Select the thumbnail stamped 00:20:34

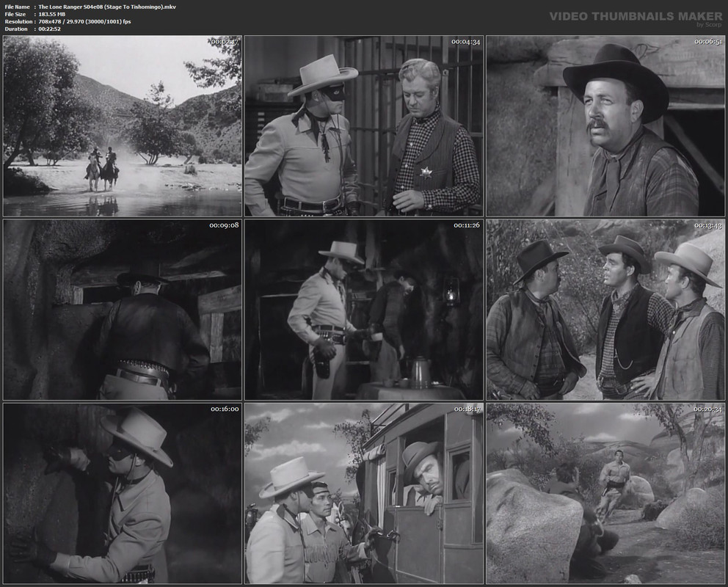click(605, 494)
